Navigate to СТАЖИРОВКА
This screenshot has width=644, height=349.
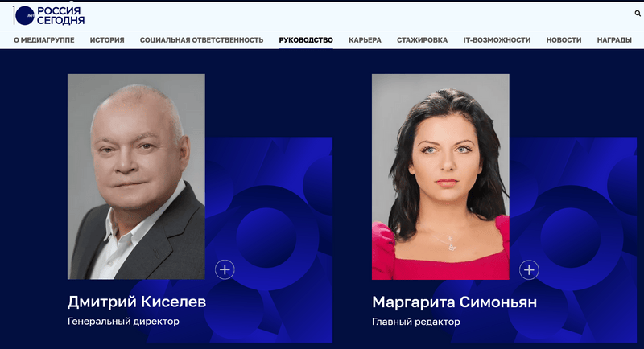[x=422, y=40]
